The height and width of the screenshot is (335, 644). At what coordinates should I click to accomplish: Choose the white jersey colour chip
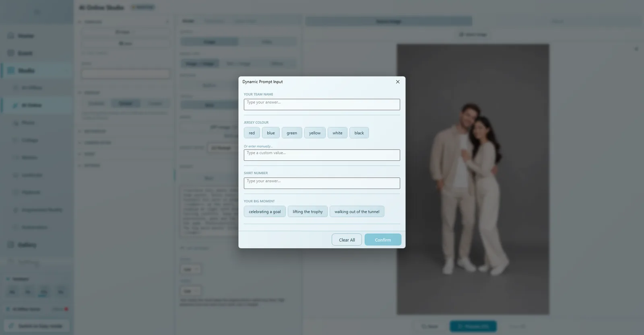337,133
